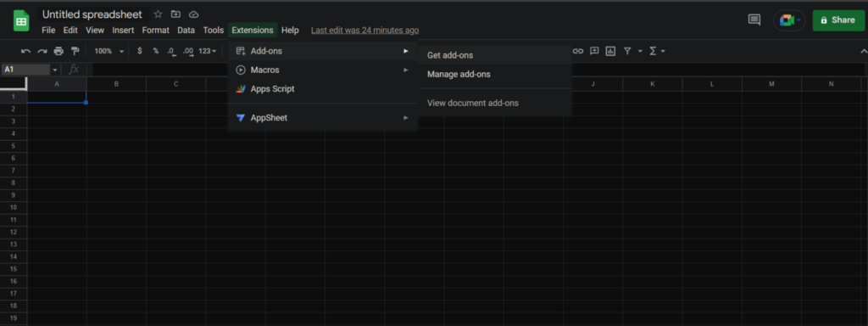Click the insert link icon

tap(578, 51)
